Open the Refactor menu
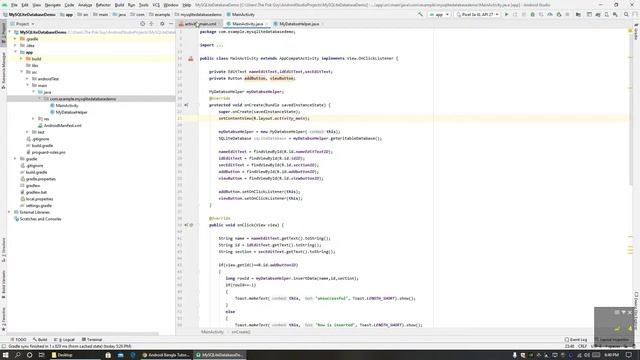Image resolution: width=640 pixels, height=360 pixels. tap(103, 5)
